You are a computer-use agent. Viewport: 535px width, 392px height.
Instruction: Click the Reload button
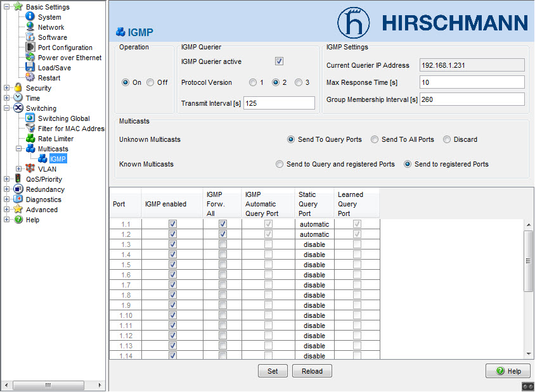[x=312, y=370]
